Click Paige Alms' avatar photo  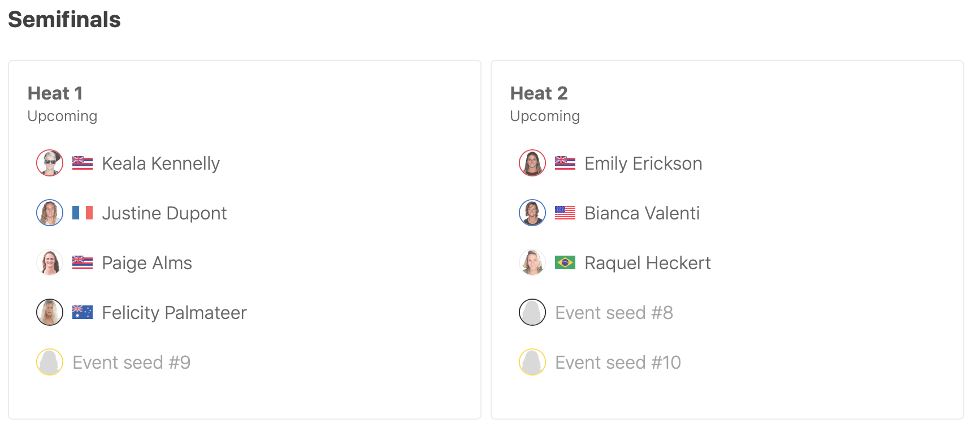point(50,263)
